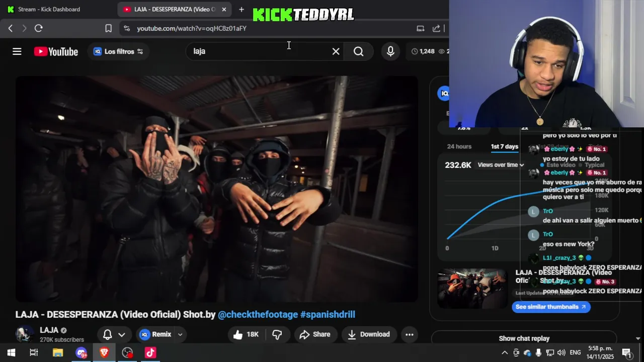
Task: Click the Download button
Action: click(x=369, y=334)
